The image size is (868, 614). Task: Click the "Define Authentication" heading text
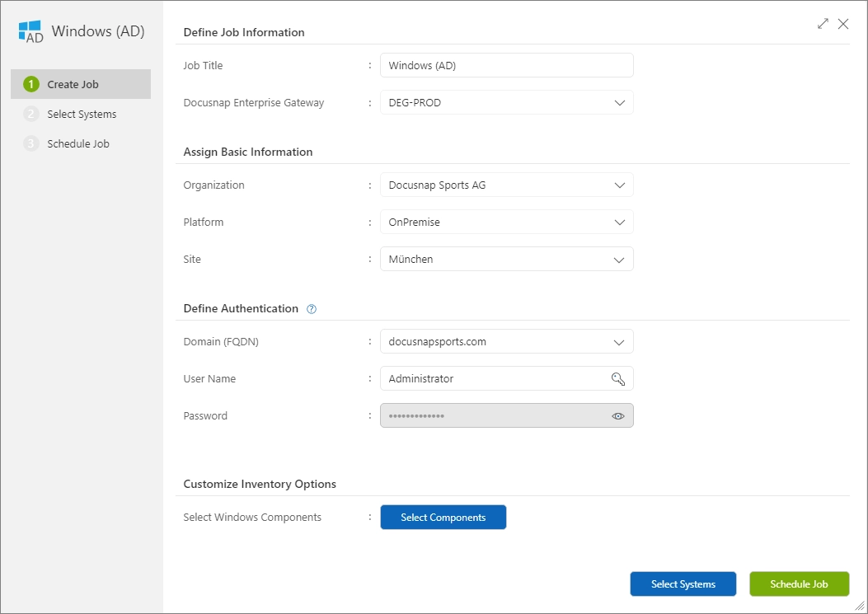(x=241, y=308)
